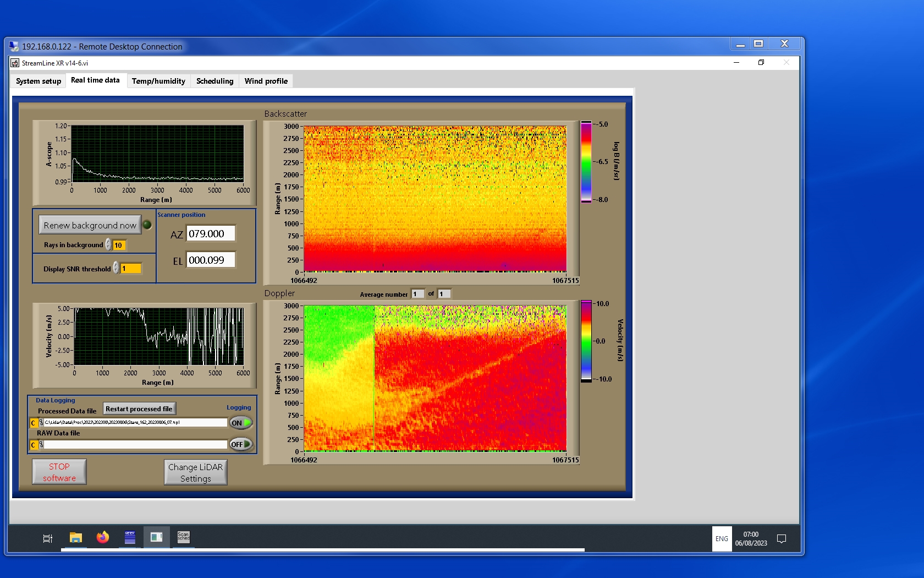Open File Explorer from the taskbar

(75, 537)
